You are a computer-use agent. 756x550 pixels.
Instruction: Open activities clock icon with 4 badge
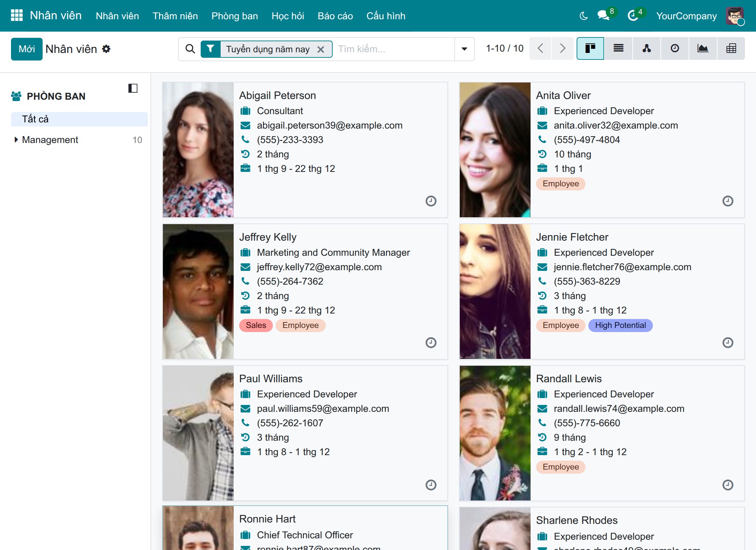coord(634,15)
